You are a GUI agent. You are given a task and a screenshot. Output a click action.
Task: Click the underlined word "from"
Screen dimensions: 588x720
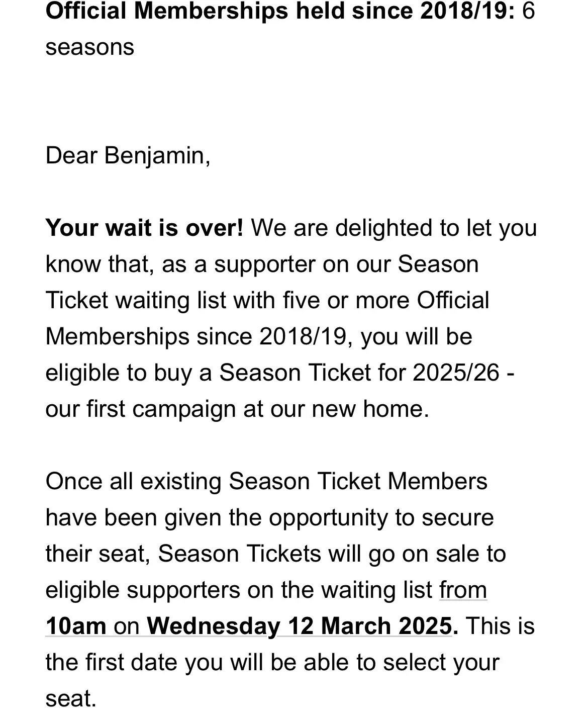pos(463,590)
